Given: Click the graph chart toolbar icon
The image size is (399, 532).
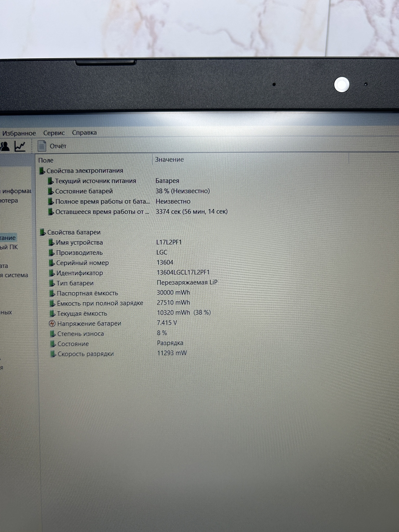Looking at the screenshot, I should point(20,146).
